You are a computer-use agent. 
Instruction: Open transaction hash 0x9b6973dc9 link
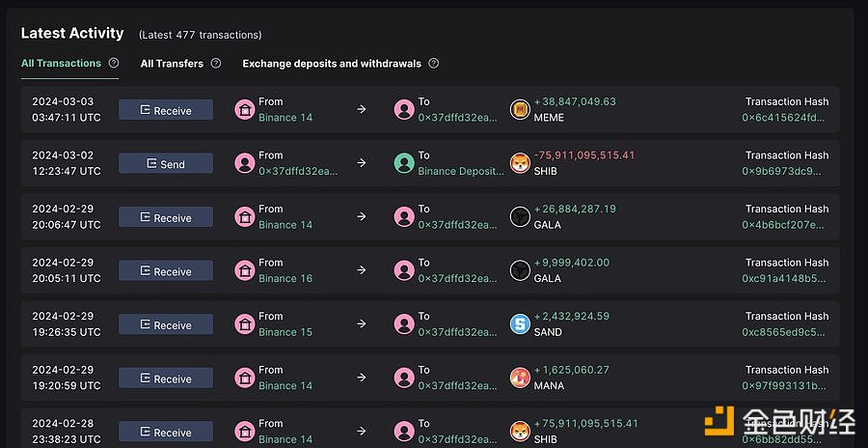[x=783, y=171]
